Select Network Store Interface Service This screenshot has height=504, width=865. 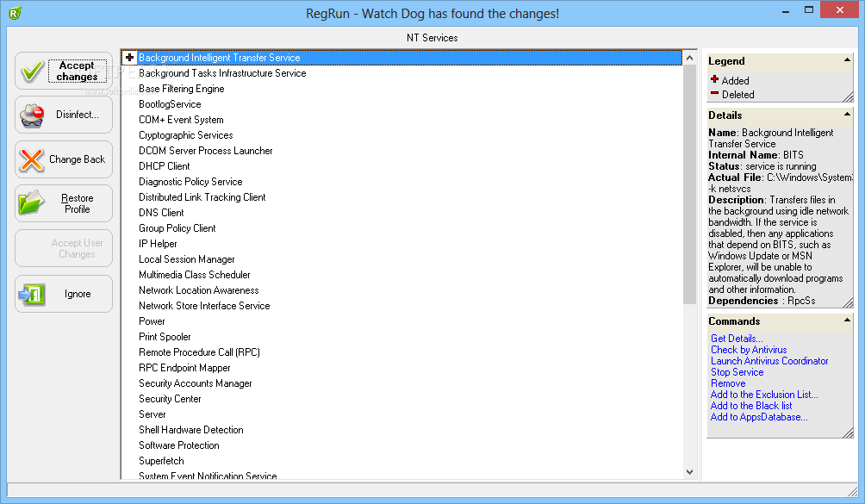point(204,306)
